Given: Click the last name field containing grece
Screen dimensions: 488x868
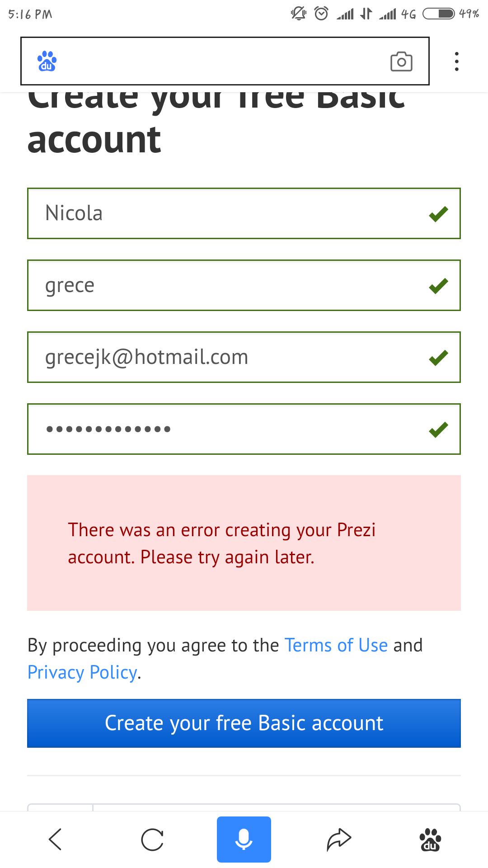Looking at the screenshot, I should tap(226, 285).
